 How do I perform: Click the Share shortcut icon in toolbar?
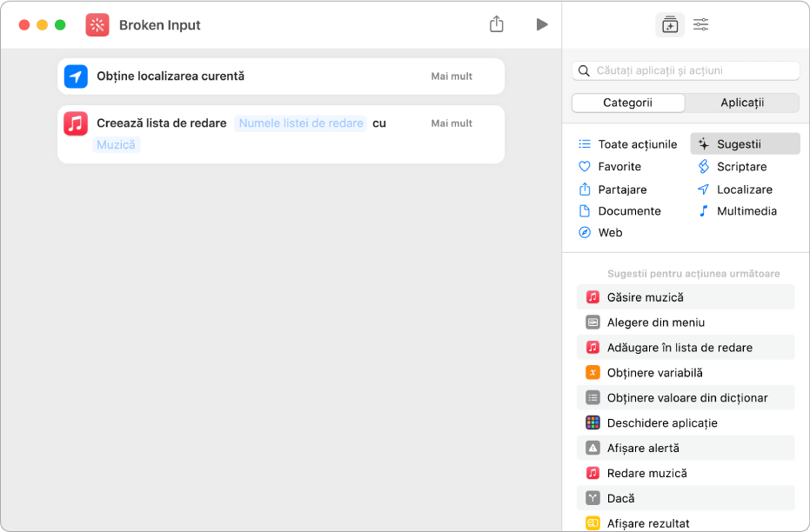pos(497,24)
